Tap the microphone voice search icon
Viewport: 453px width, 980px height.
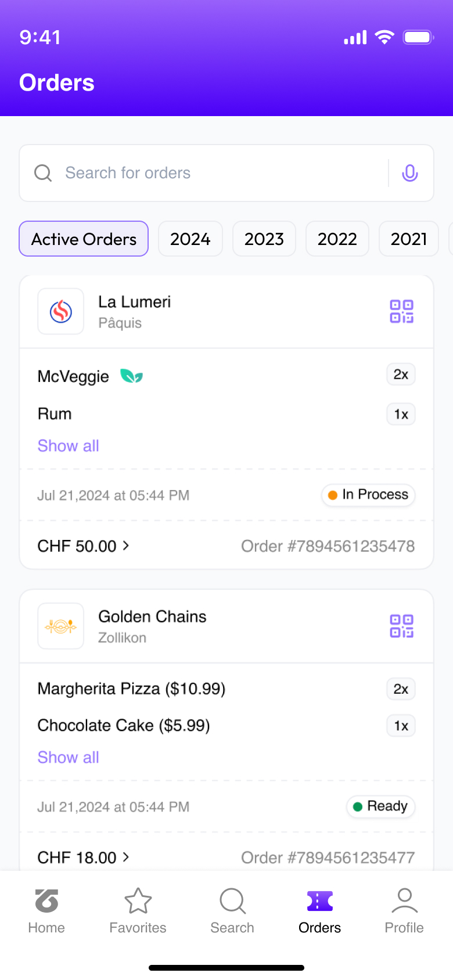410,173
